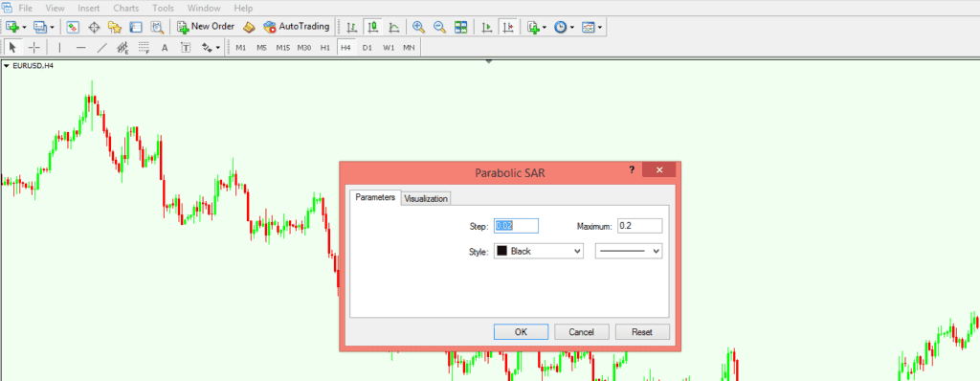Image resolution: width=980 pixels, height=381 pixels.
Task: Toggle the AutoTrading button
Action: 297,27
